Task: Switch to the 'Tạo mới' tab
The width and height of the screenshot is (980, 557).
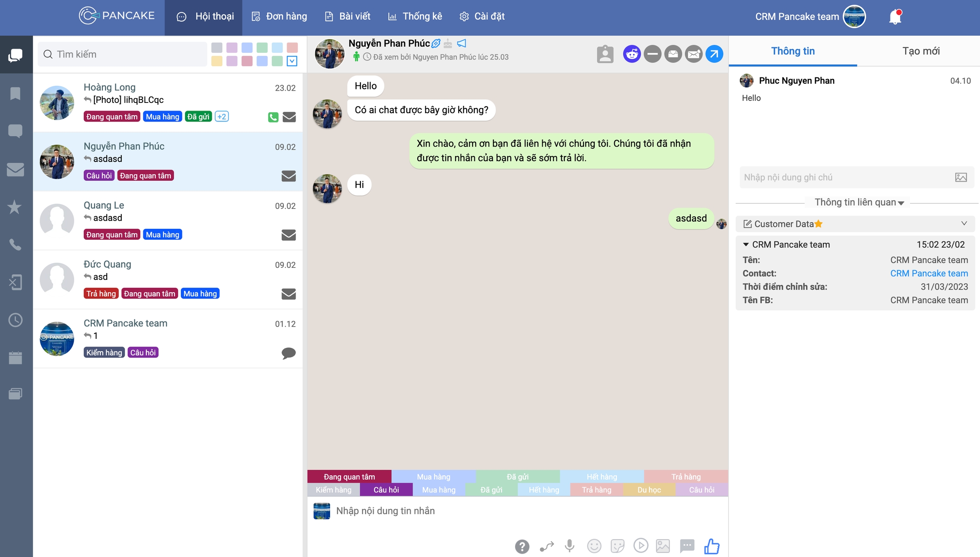Action: (920, 51)
